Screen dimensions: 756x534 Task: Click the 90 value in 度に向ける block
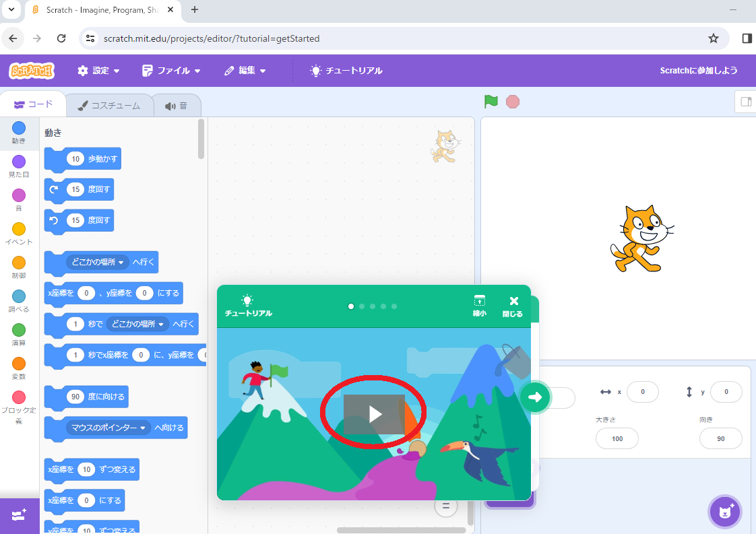[x=75, y=397]
